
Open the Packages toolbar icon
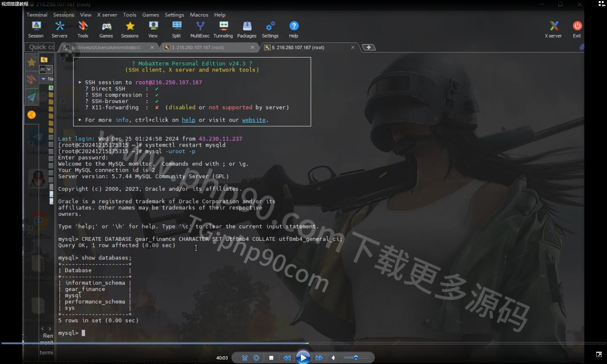pos(247,29)
